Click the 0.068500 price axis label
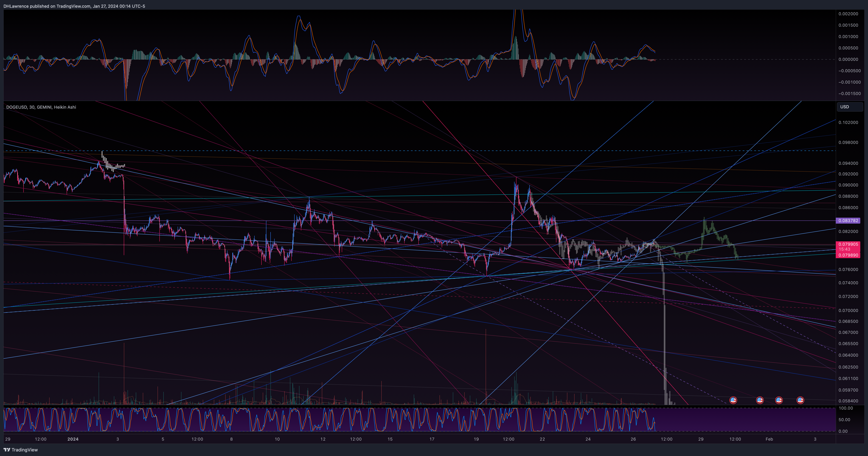The width and height of the screenshot is (868, 456). click(848, 322)
